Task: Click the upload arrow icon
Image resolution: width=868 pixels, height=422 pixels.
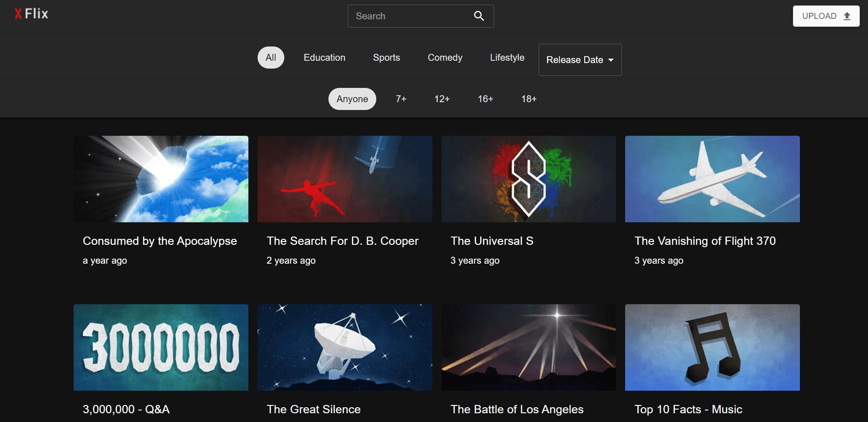Action: click(x=847, y=16)
